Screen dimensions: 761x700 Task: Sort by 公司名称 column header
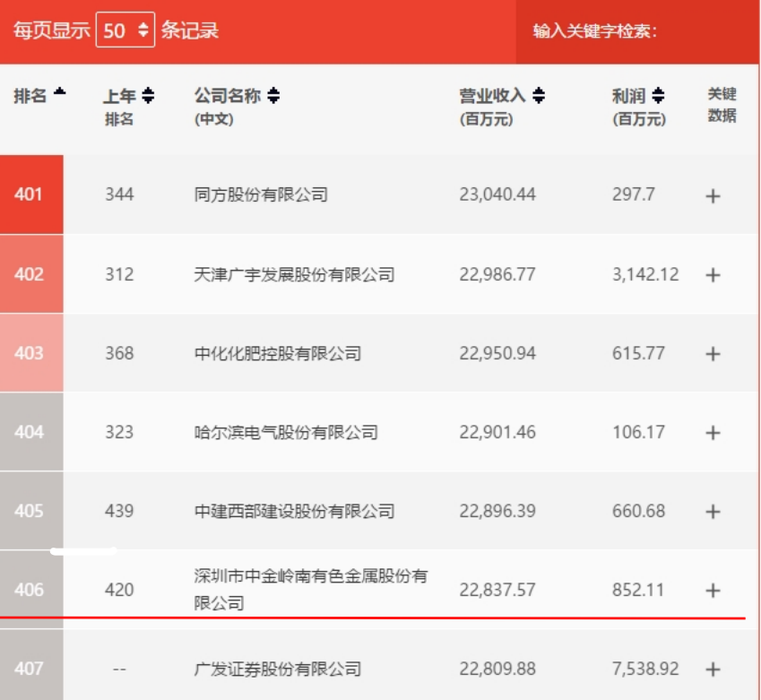[x=237, y=96]
